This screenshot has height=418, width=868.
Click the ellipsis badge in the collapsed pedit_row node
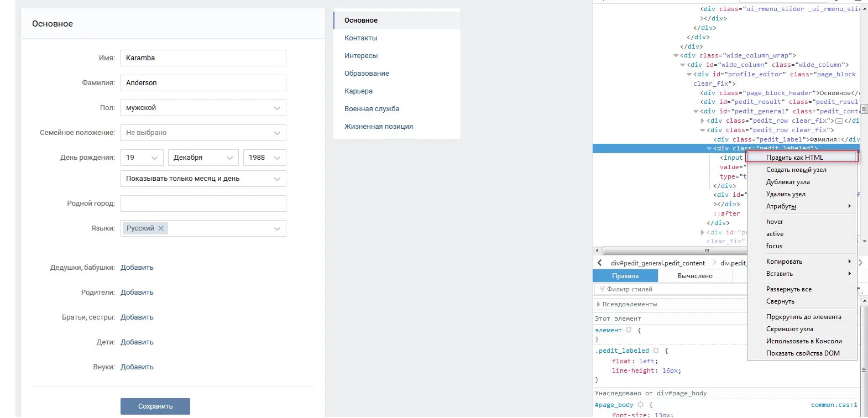coord(839,121)
